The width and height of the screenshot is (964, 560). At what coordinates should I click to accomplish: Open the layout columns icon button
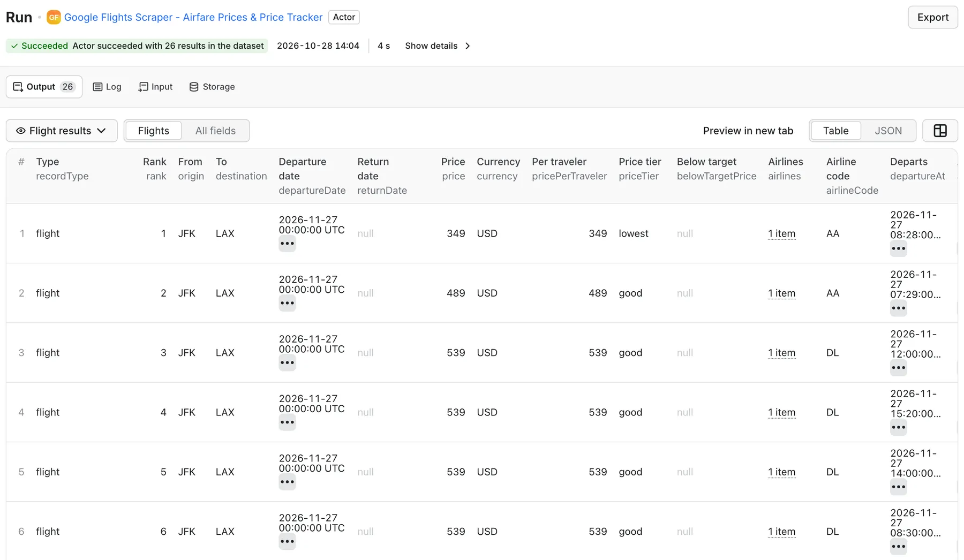tap(940, 131)
